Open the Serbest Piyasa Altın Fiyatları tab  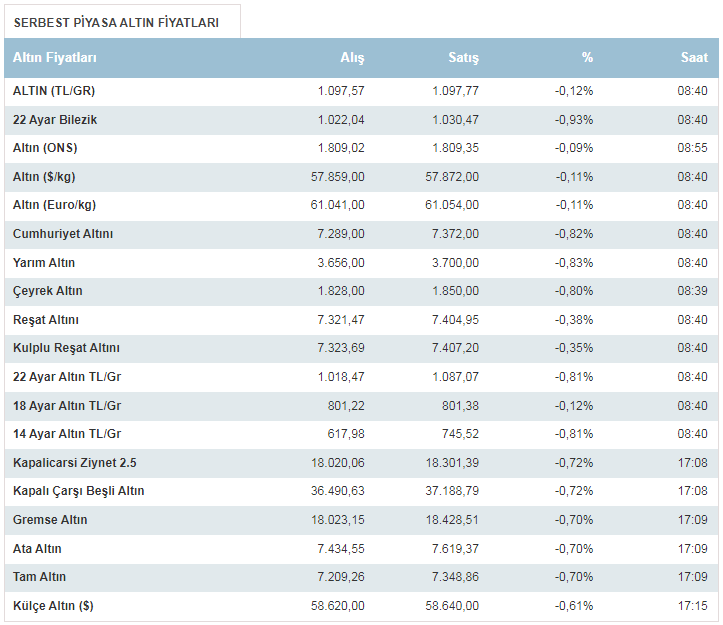[122, 21]
